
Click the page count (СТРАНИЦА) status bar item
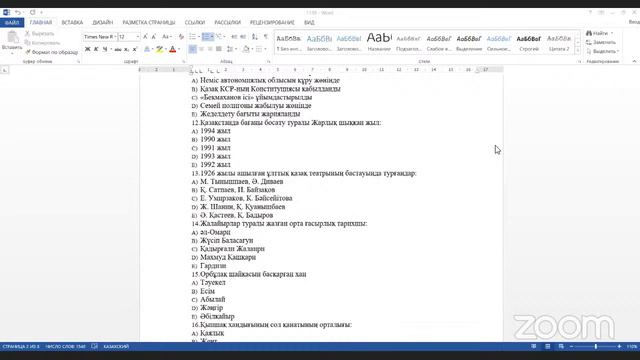21,347
